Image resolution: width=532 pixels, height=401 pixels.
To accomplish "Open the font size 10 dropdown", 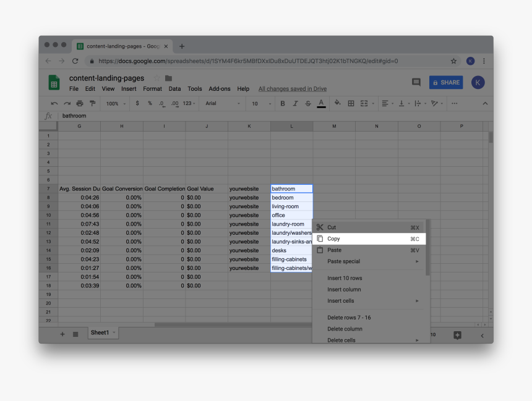I will [261, 104].
